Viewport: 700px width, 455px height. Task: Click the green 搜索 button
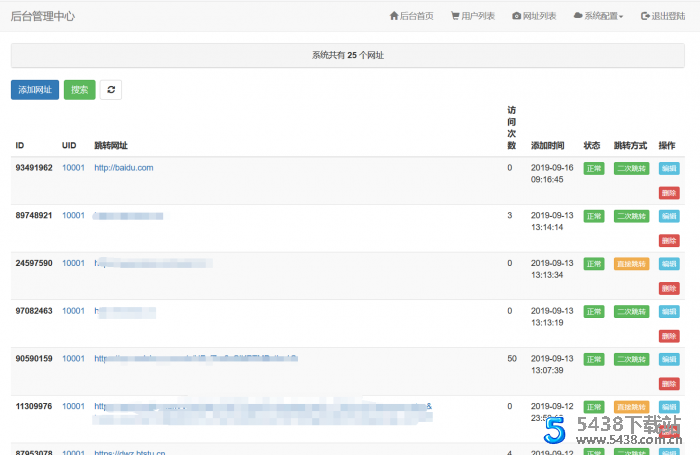pyautogui.click(x=80, y=90)
